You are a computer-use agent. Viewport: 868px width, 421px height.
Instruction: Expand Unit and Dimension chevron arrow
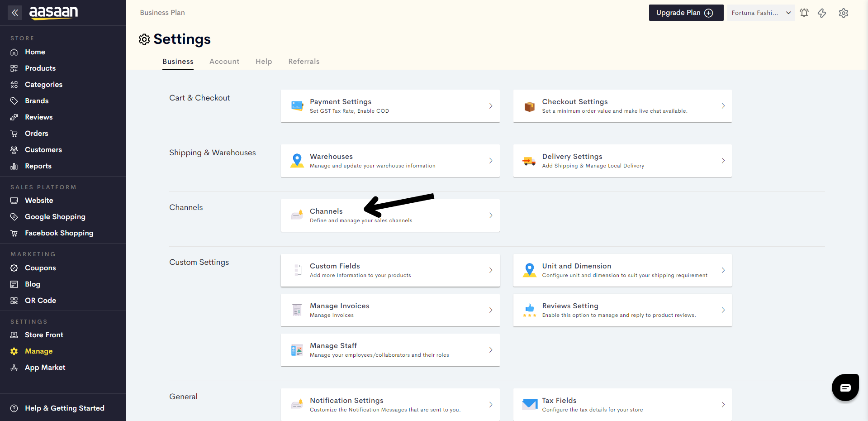tap(723, 270)
